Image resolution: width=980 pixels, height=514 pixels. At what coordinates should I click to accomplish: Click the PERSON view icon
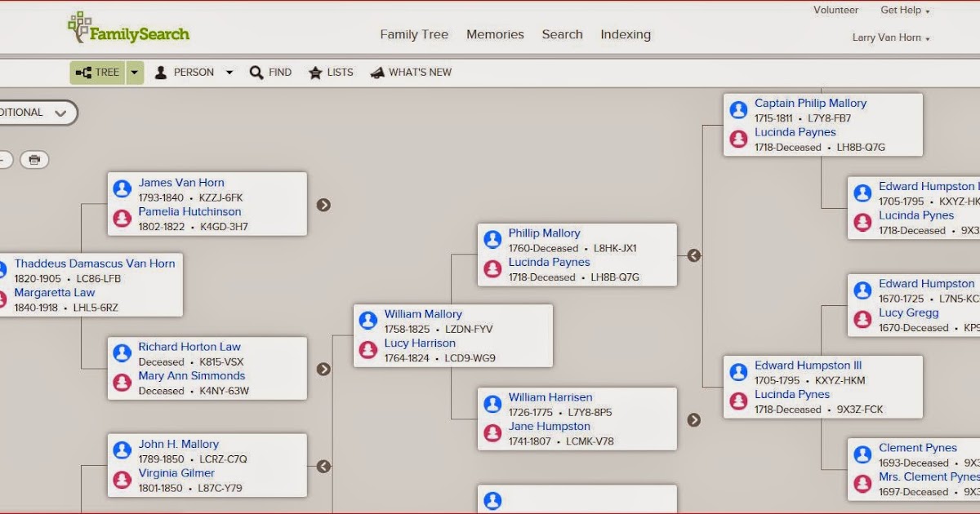pos(162,72)
